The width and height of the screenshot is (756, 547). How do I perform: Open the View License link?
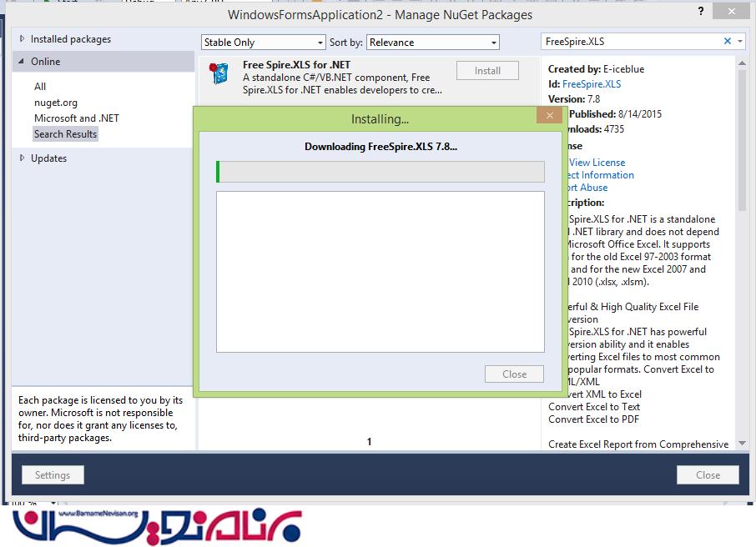coord(597,163)
